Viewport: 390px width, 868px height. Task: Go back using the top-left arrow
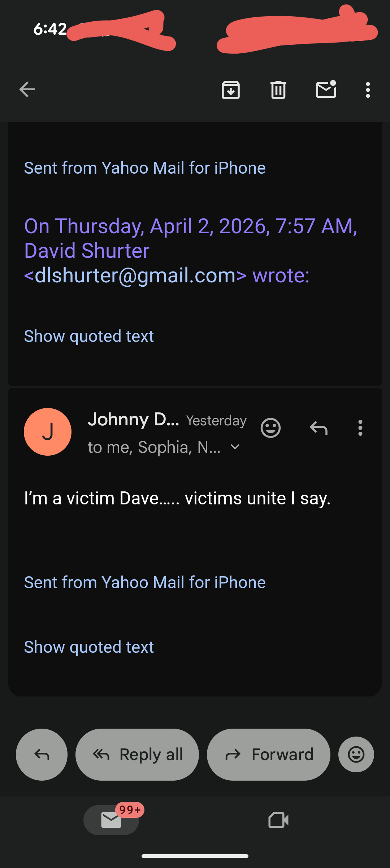click(x=27, y=90)
